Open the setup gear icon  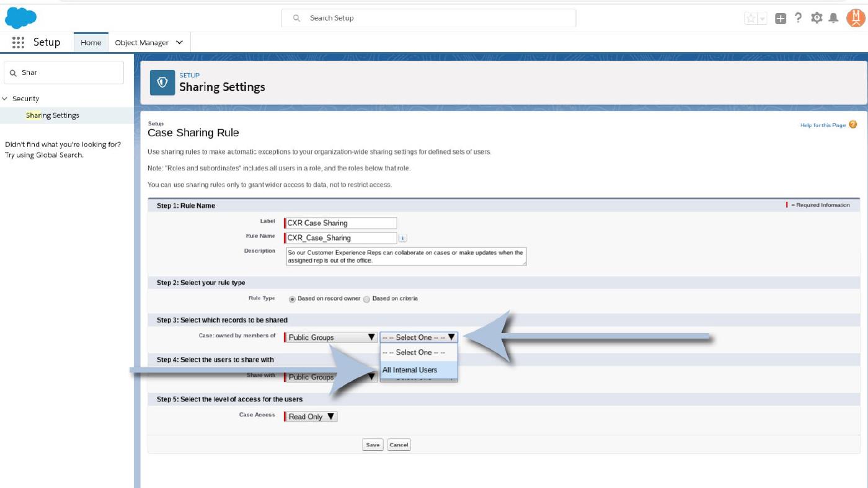(817, 18)
